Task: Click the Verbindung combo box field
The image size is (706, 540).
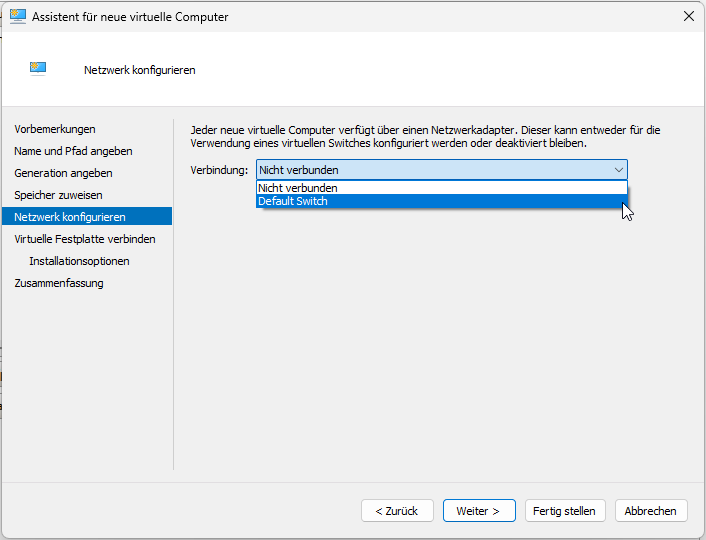Action: tap(430, 170)
